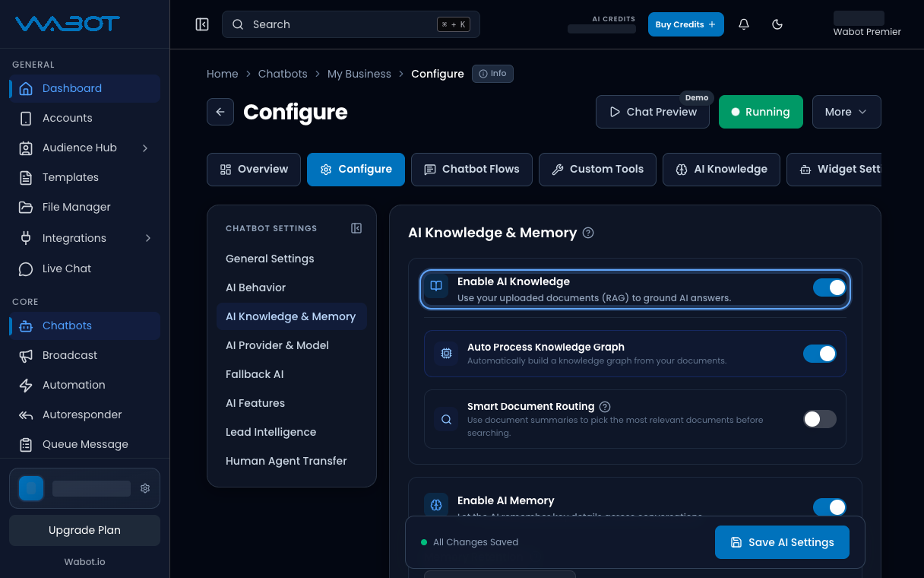This screenshot has height=578, width=924.
Task: Go to Templates in sidebar
Action: pos(85,177)
